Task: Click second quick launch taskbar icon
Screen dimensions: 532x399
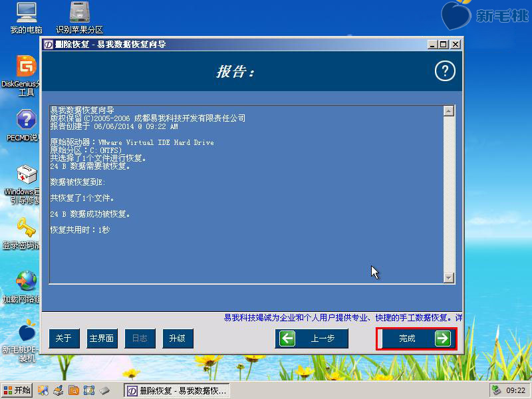Action: coord(59,390)
